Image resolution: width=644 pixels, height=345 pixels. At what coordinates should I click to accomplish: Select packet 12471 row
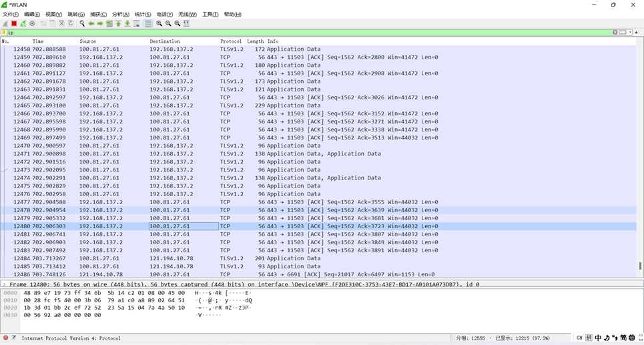(x=318, y=153)
